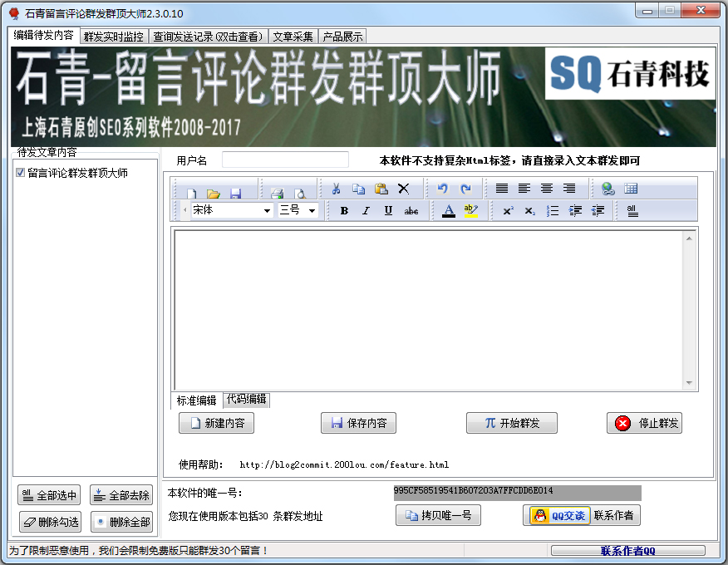Viewport: 728px width, 565px height.
Task: Toggle underline formatting
Action: (388, 211)
